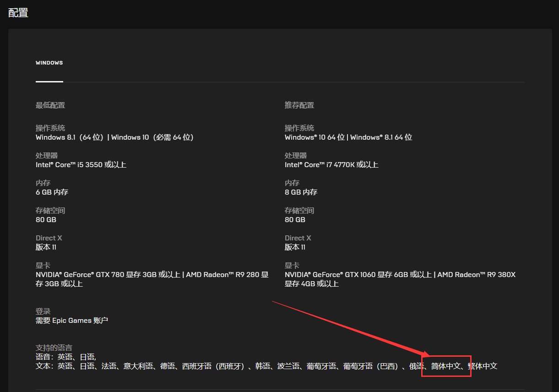
Task: Click 意大利语 in the text languages
Action: [x=138, y=366]
